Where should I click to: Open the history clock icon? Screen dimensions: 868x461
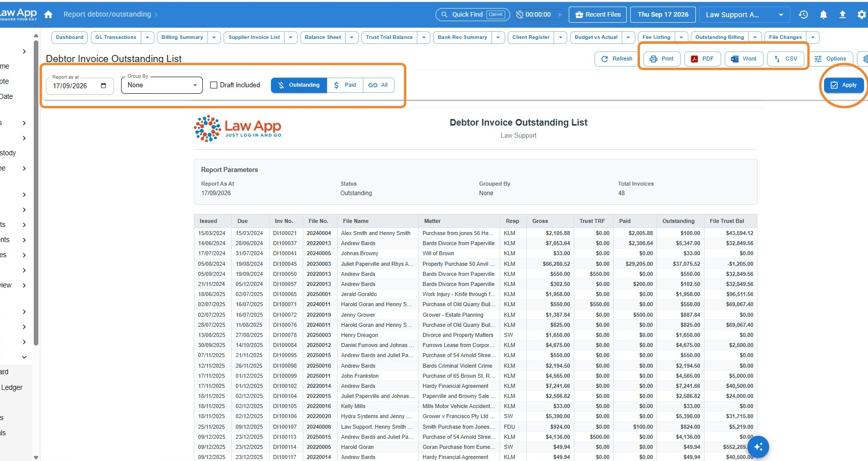(803, 15)
